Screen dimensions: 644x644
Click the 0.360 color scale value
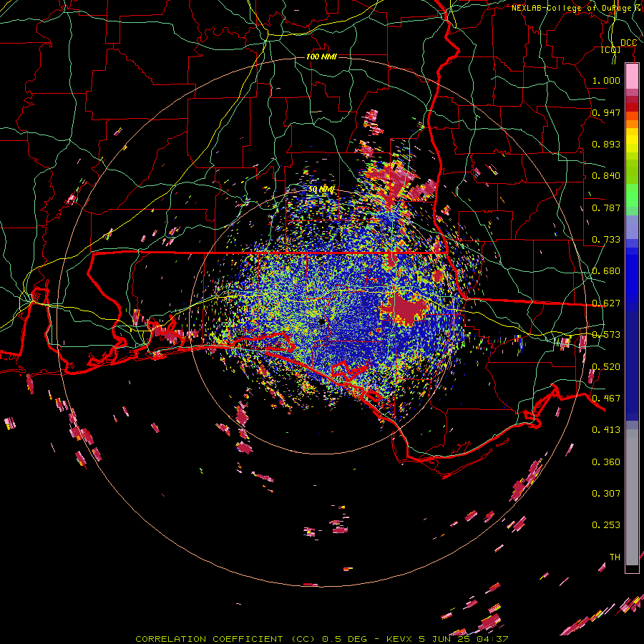coord(606,462)
